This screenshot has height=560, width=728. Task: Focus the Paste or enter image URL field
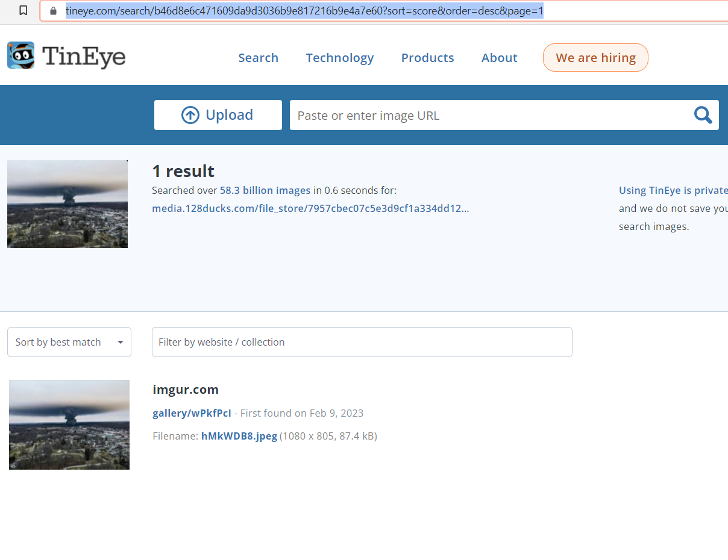pos(491,115)
